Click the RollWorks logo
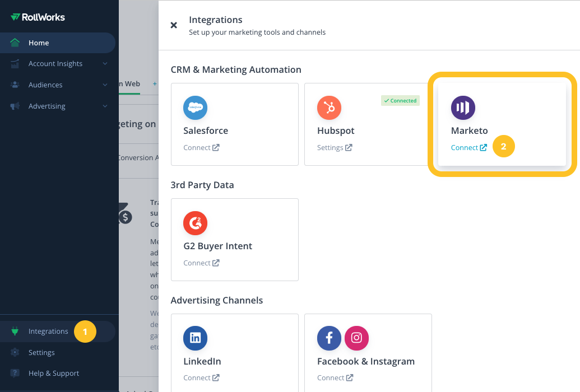 [x=37, y=17]
